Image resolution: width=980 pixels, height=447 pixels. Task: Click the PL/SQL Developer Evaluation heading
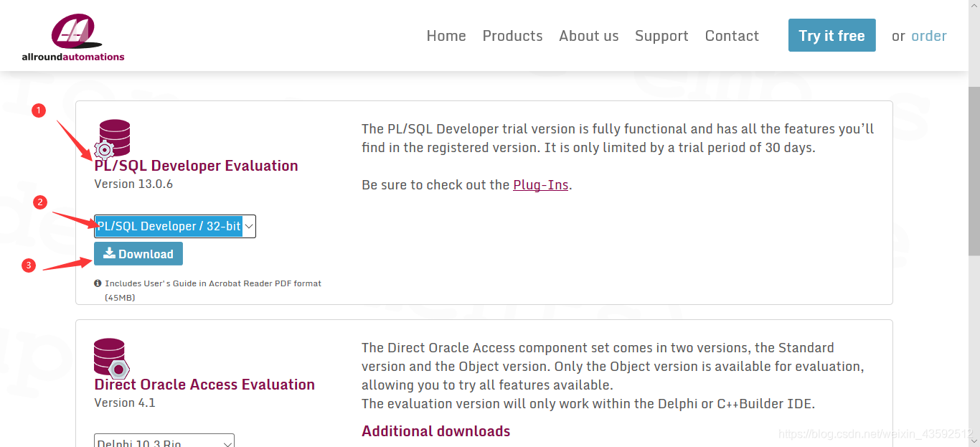tap(196, 166)
